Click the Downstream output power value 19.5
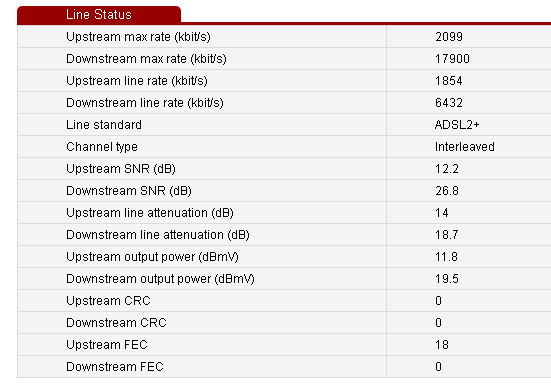 coord(447,279)
